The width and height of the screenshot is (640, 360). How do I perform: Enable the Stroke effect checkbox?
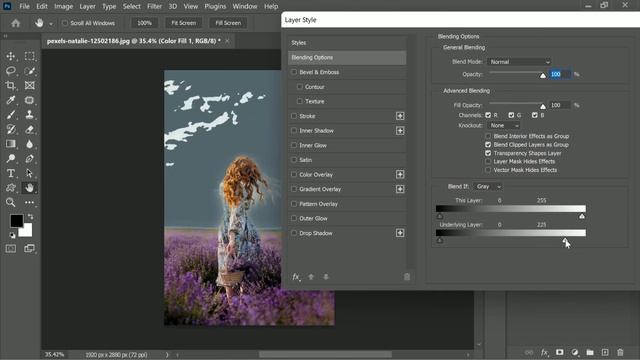tap(294, 116)
